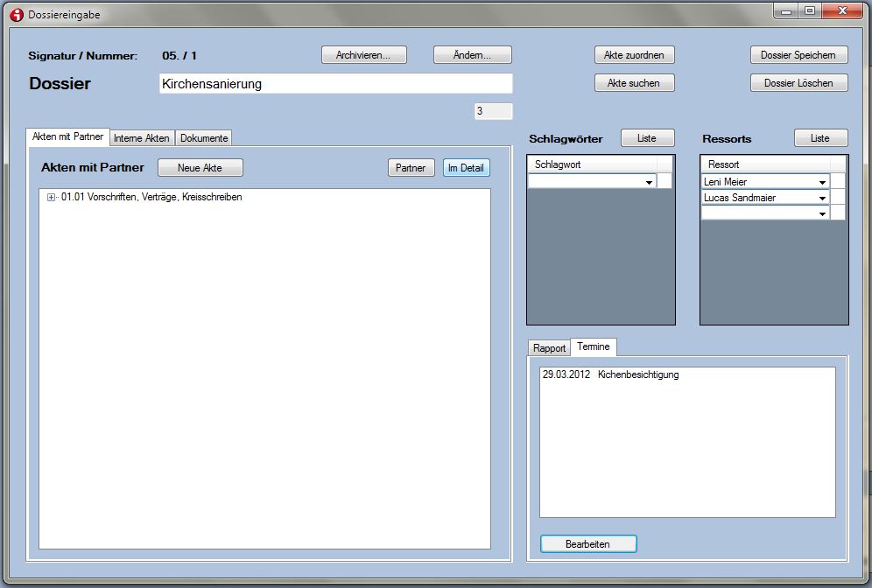The image size is (872, 588).
Task: Open the empty Ressort dropdown
Action: click(822, 213)
